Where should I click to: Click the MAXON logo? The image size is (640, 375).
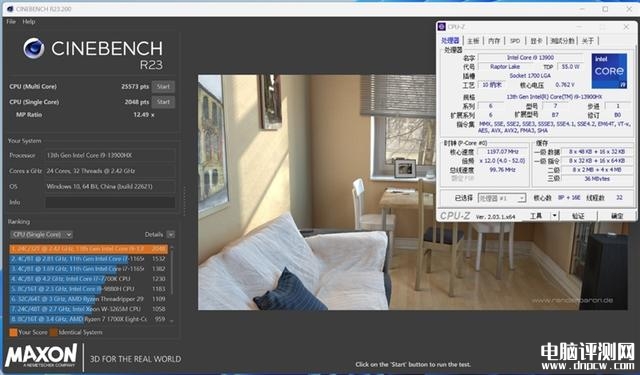(41, 355)
